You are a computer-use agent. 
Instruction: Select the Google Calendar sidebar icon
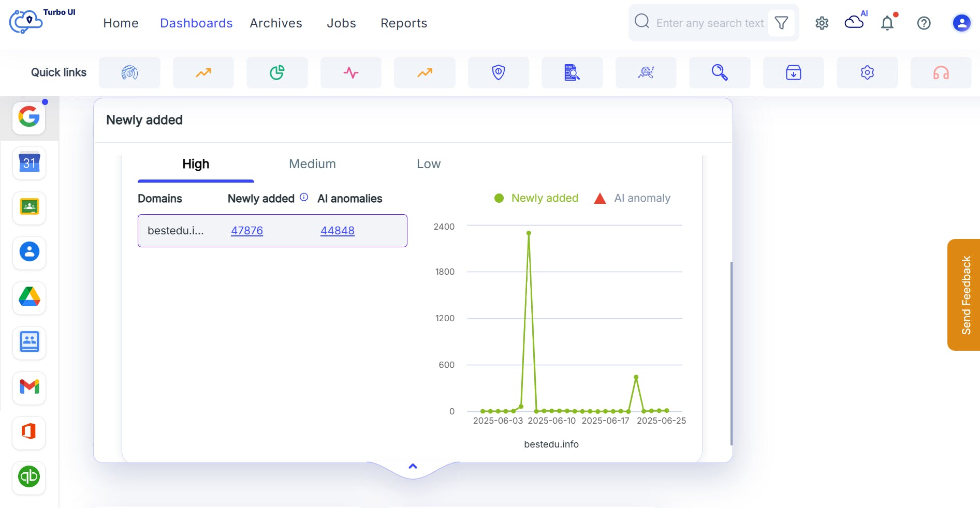pos(29,163)
